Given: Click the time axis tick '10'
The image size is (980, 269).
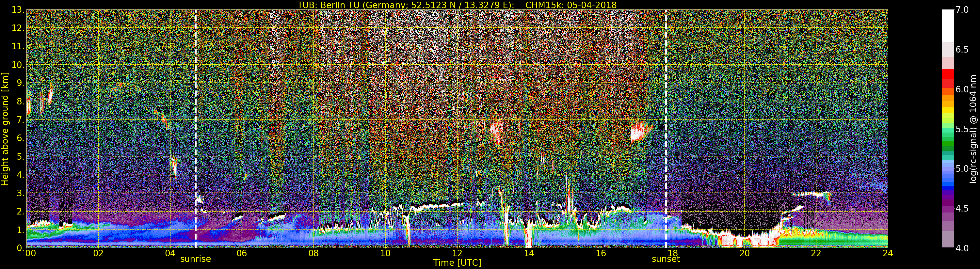Looking at the screenshot, I should pos(385,253).
